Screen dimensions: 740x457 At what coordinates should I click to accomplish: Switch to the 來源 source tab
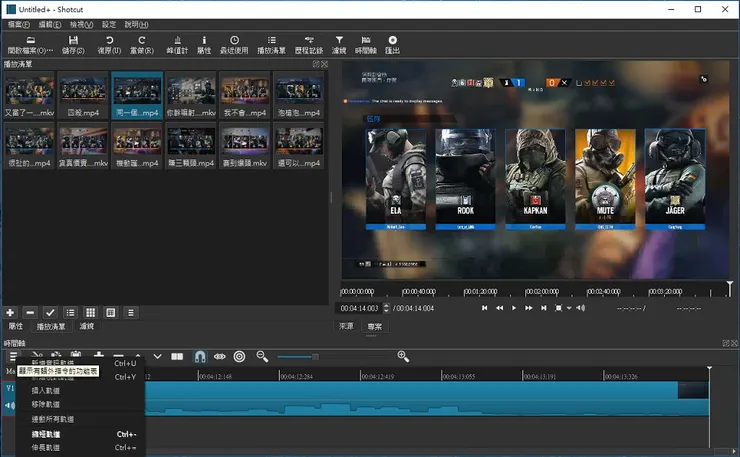346,326
